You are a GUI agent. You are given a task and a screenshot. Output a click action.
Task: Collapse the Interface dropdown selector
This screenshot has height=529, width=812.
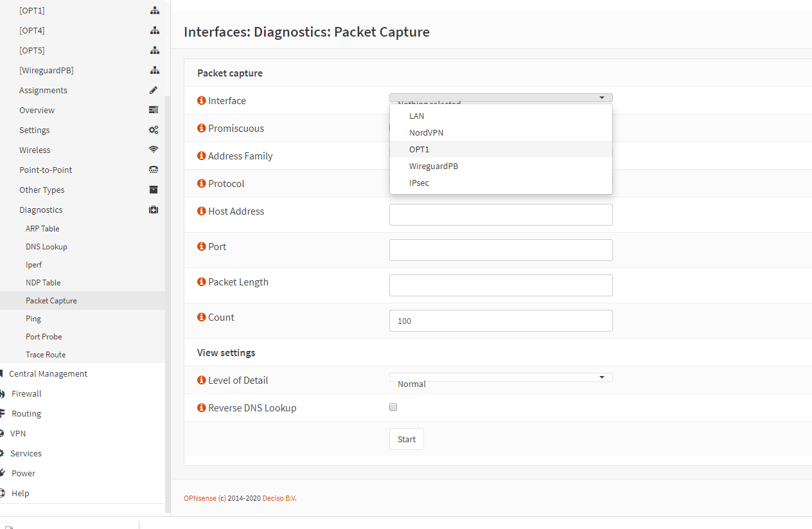(500, 98)
